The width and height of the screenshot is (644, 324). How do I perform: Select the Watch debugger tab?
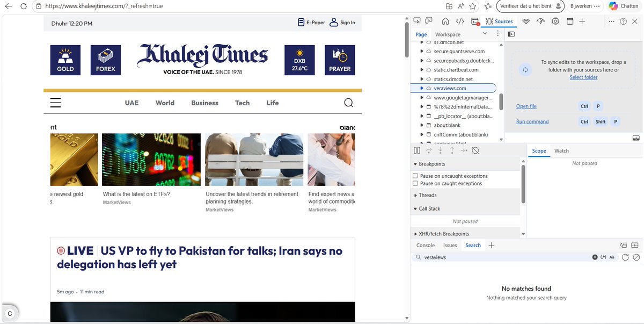pos(561,151)
